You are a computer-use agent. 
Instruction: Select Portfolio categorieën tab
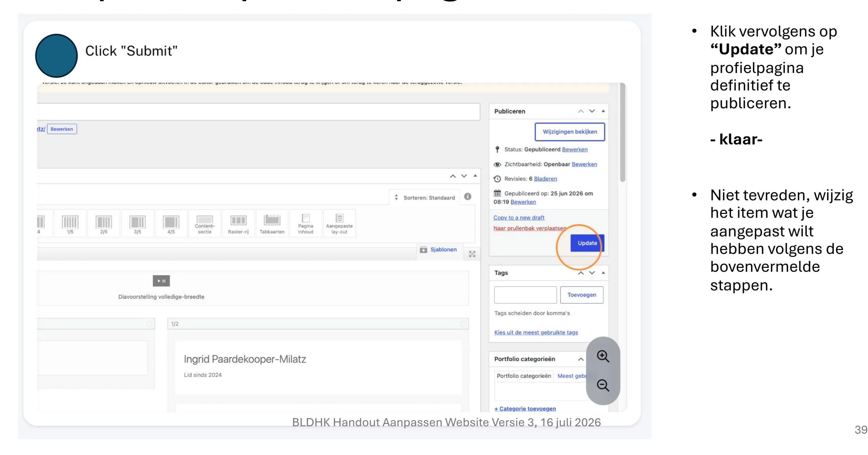tap(524, 376)
